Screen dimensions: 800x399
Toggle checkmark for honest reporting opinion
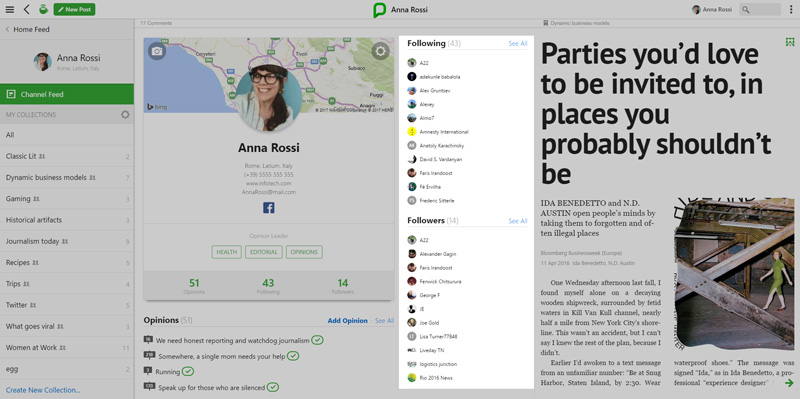pyautogui.click(x=317, y=340)
